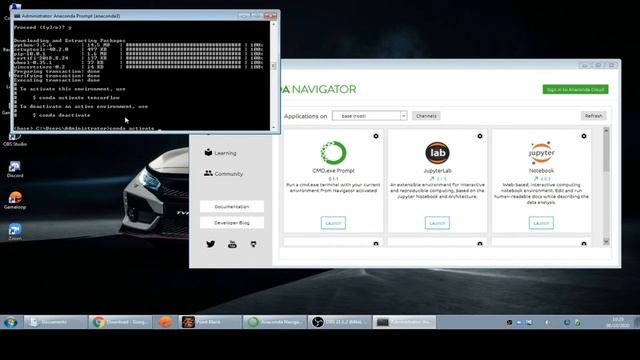Switch to the Point Blank taskbar item
The height and width of the screenshot is (360, 640).
[210, 322]
